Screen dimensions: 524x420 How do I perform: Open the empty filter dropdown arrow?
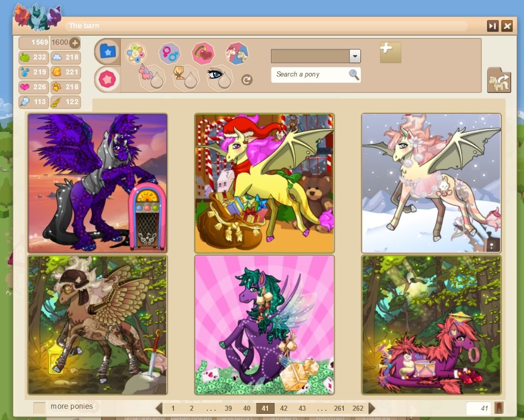(355, 56)
